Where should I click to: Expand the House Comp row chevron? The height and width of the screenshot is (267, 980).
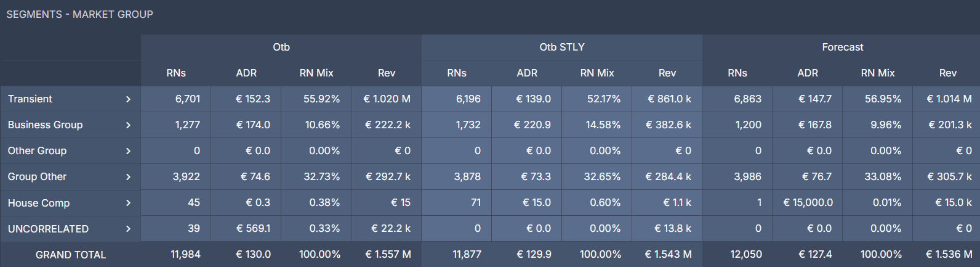point(128,203)
